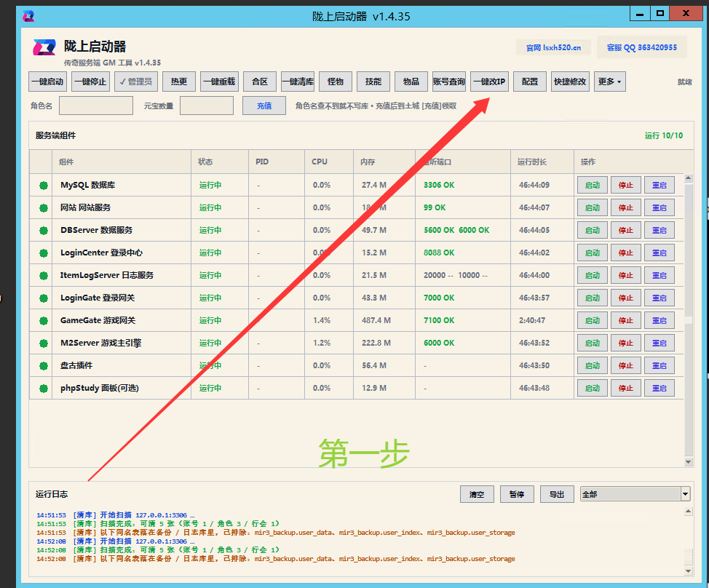Screen dimensions: 709x588
Task: Export the run log with 导出
Action: (557, 494)
